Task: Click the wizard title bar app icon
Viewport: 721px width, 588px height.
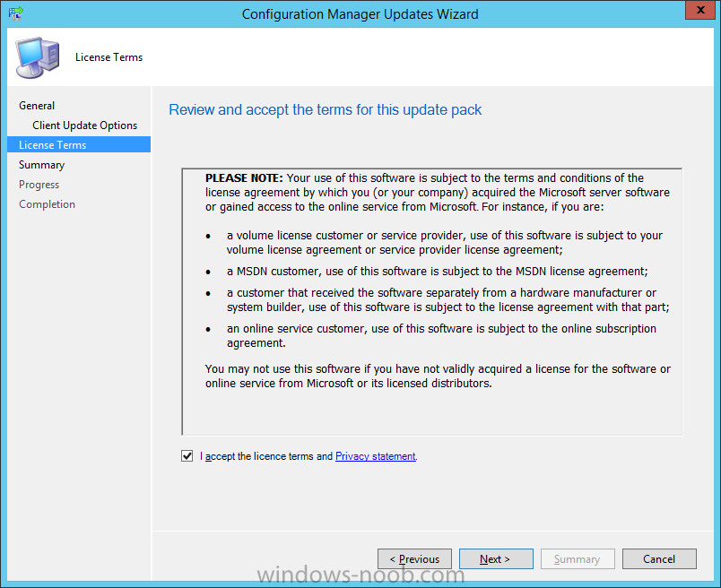Action: tap(16, 13)
